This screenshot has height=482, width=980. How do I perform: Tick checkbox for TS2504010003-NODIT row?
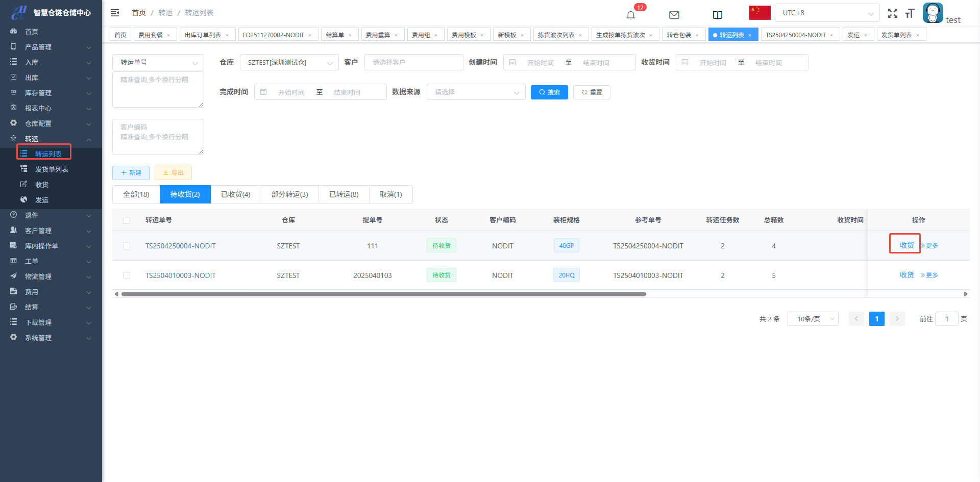coord(127,275)
